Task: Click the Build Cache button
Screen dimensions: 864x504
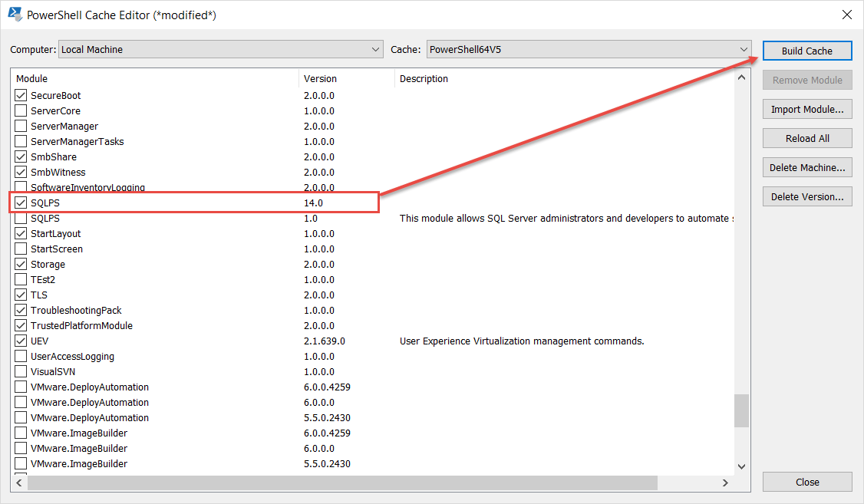Action: pos(807,50)
